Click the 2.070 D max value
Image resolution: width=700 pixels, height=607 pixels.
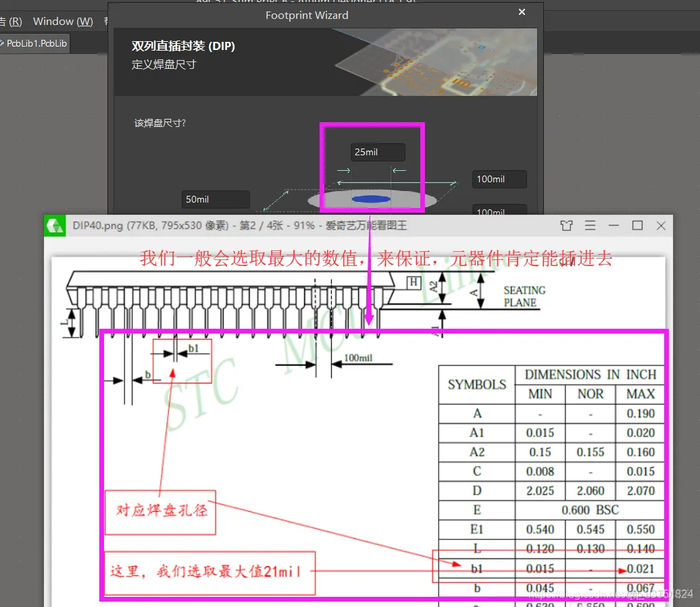(641, 491)
